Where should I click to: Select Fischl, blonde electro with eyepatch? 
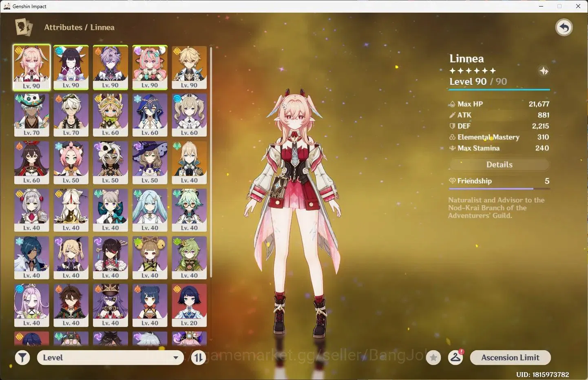(71, 258)
